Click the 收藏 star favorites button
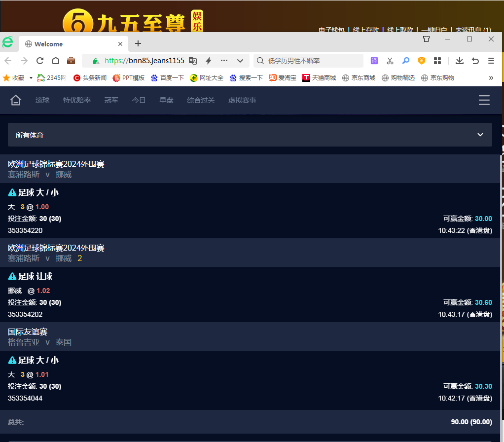The image size is (504, 442). click(x=14, y=78)
